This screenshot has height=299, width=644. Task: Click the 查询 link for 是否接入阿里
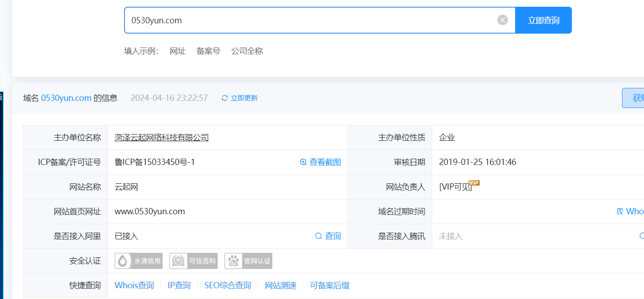click(333, 236)
